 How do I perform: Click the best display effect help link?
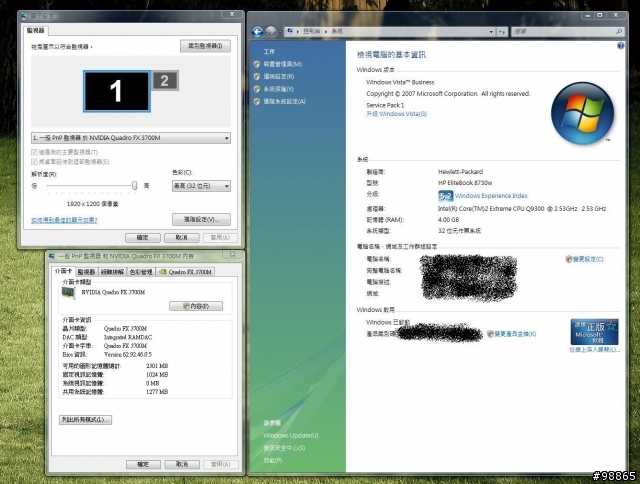coord(64,220)
